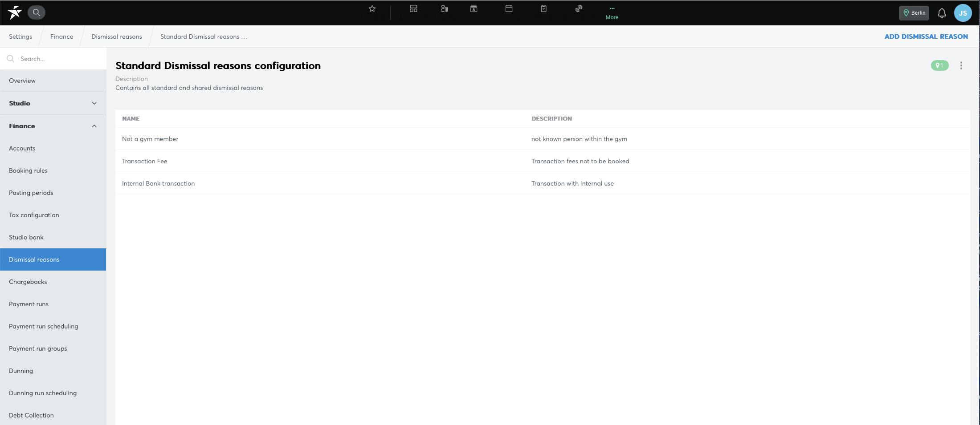The height and width of the screenshot is (425, 980).
Task: Open Overview in the sidebar
Action: (x=53, y=81)
